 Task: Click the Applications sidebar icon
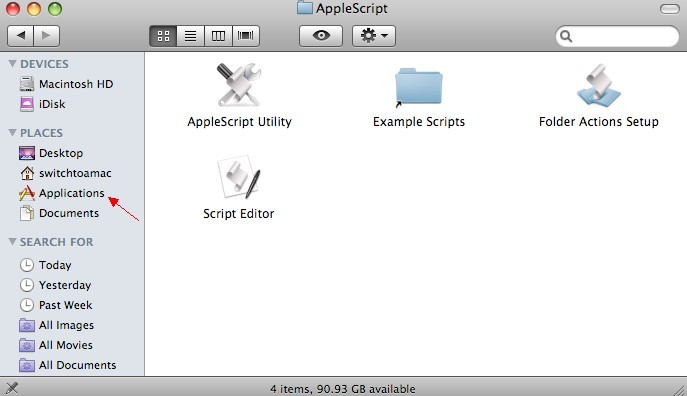point(27,193)
